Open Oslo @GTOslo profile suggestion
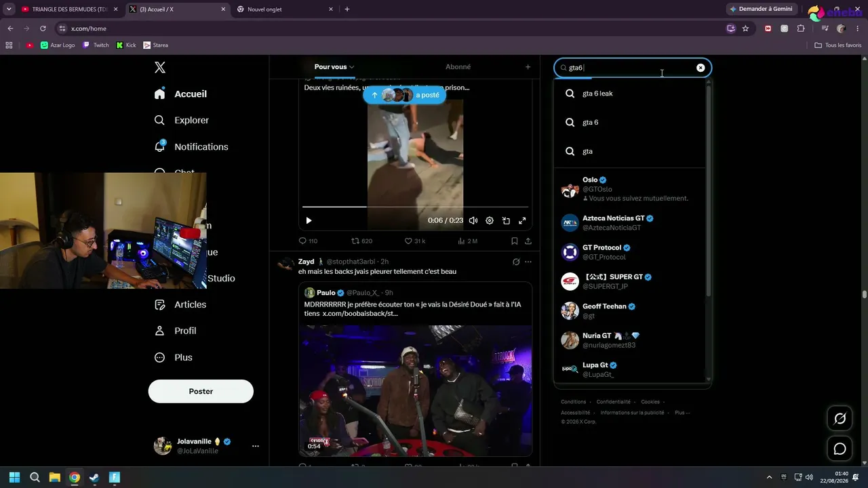The height and width of the screenshot is (488, 868). [x=630, y=189]
